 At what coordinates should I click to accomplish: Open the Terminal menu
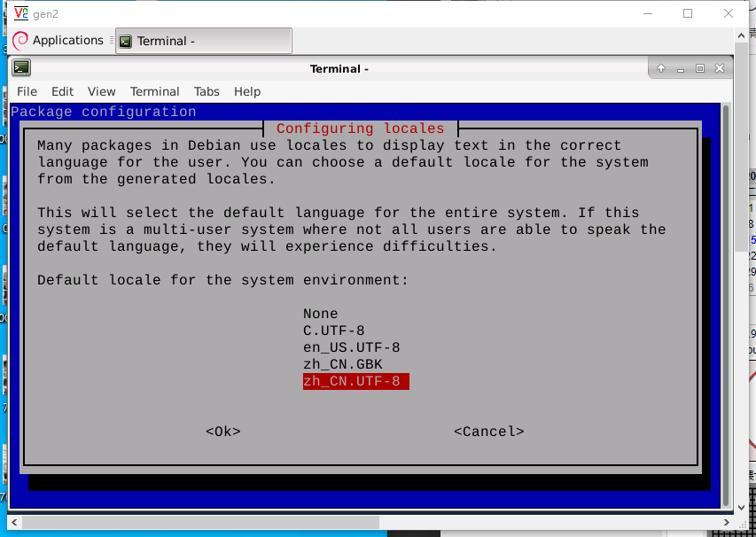coord(154,91)
